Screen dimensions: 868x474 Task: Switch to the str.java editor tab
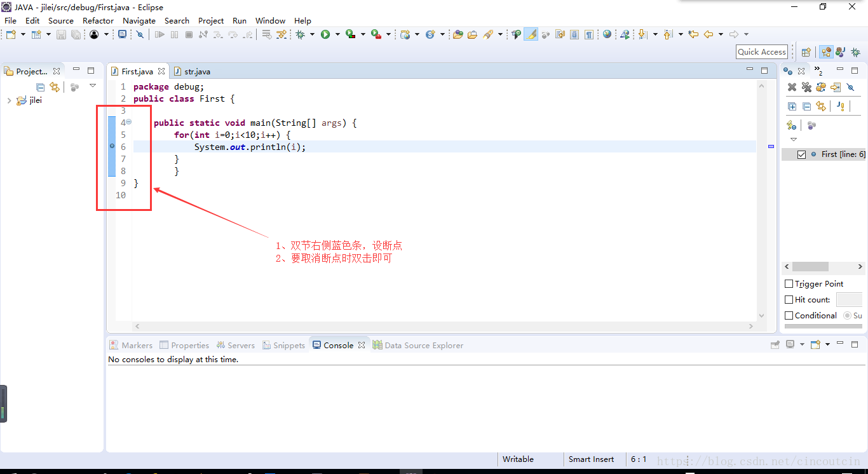point(197,71)
